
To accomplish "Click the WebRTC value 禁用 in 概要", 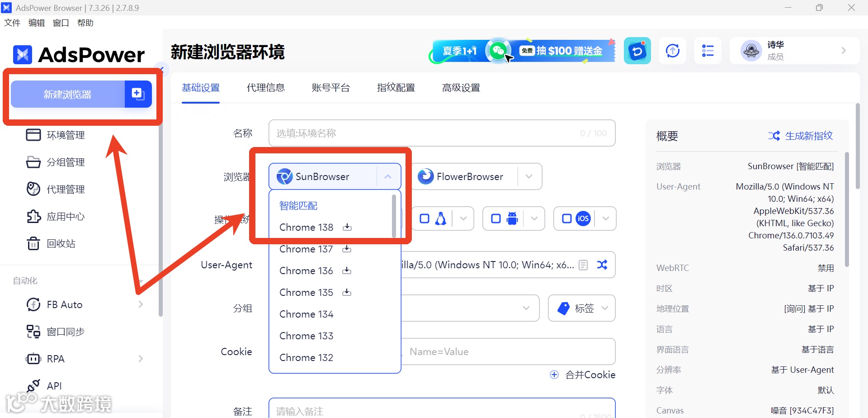I will (x=826, y=268).
